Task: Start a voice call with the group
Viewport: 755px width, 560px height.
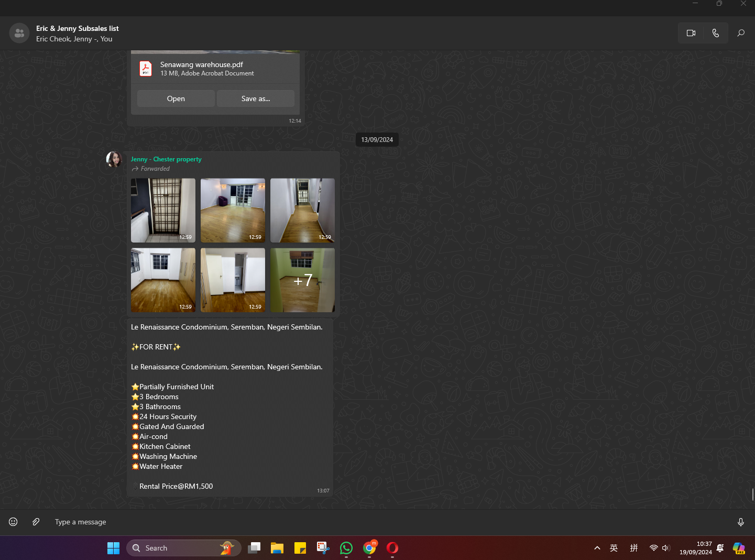Action: (716, 33)
